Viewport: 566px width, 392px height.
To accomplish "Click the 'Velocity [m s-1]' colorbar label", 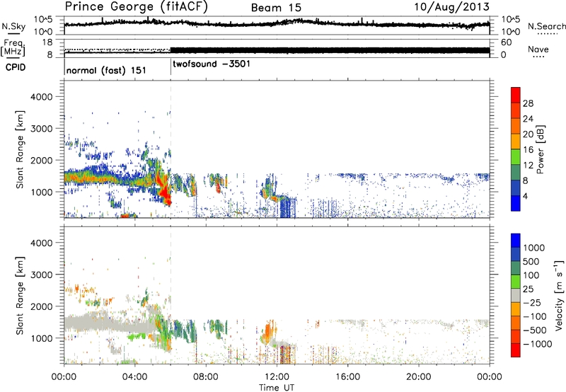I will point(559,294).
